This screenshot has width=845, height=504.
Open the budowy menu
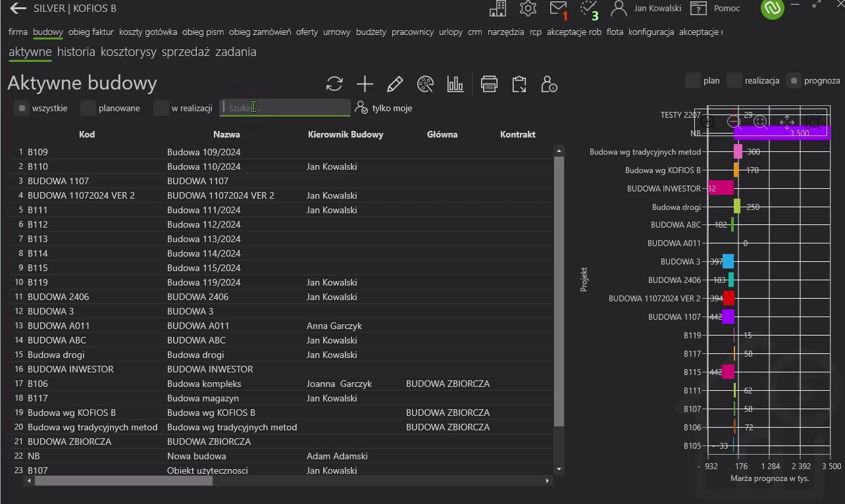(x=48, y=32)
